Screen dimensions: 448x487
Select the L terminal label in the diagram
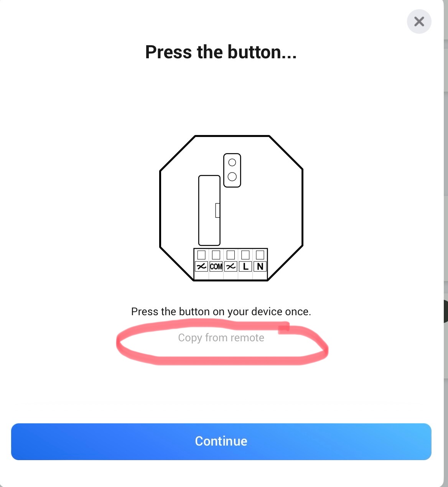click(x=245, y=266)
